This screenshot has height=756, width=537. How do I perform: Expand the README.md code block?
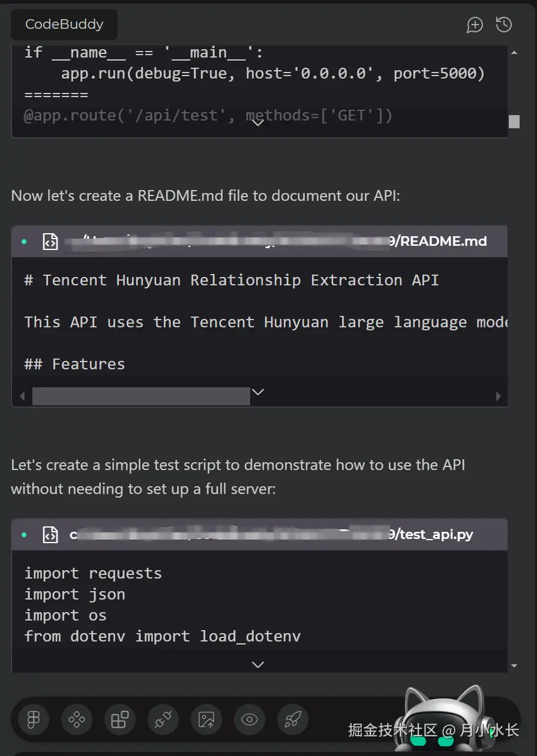258,392
